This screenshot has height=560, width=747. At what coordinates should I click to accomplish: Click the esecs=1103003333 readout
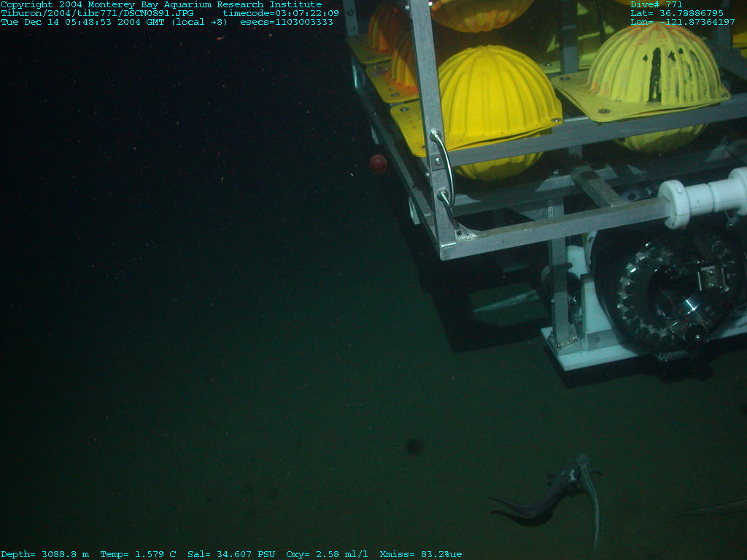287,22
